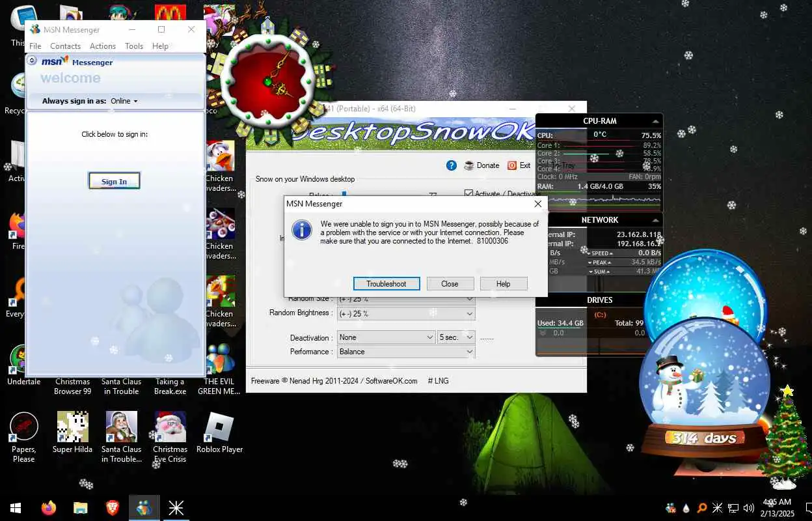Click the Help button in the error dialog
Image resolution: width=812 pixels, height=521 pixels.
coord(503,283)
